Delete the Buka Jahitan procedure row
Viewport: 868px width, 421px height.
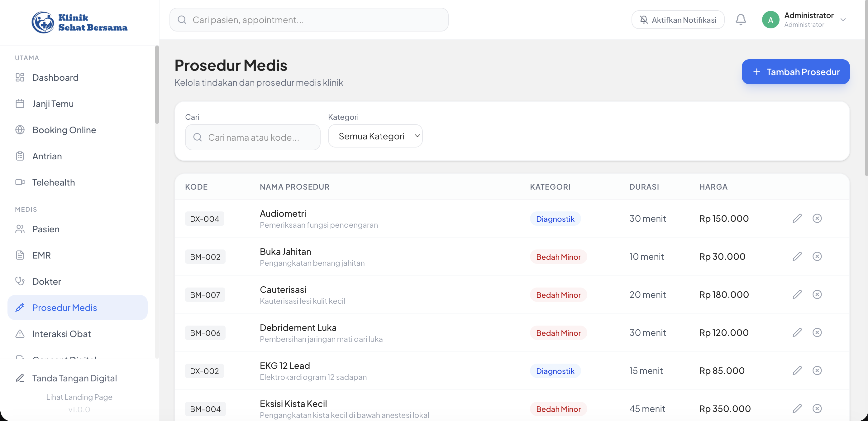(x=817, y=256)
